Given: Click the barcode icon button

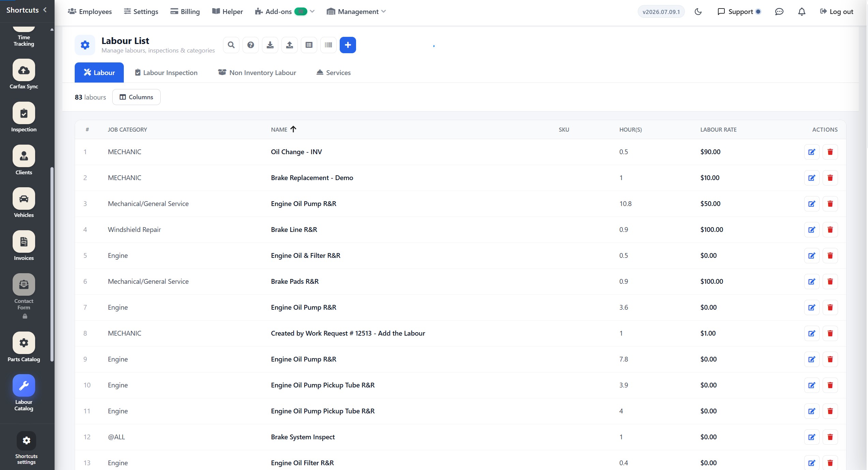Looking at the screenshot, I should pyautogui.click(x=328, y=45).
